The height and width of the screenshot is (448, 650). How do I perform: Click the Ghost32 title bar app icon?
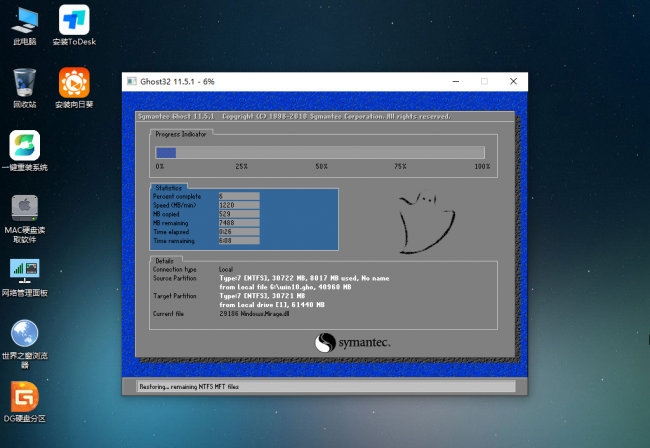(132, 81)
